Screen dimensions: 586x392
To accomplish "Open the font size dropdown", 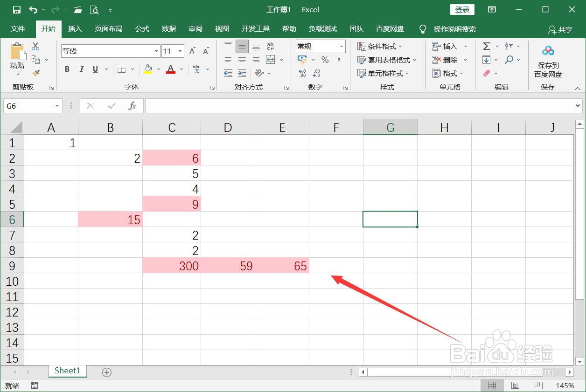I will [x=180, y=51].
